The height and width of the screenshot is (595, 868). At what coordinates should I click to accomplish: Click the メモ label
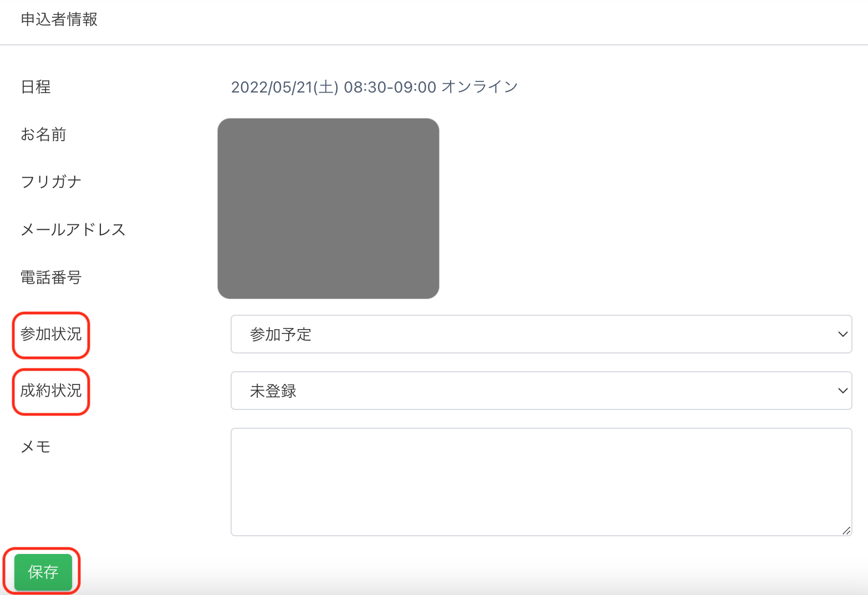[36, 447]
